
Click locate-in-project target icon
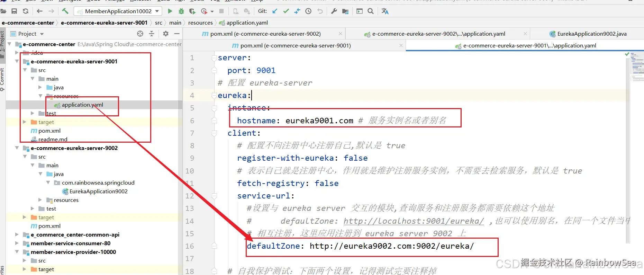pyautogui.click(x=140, y=34)
